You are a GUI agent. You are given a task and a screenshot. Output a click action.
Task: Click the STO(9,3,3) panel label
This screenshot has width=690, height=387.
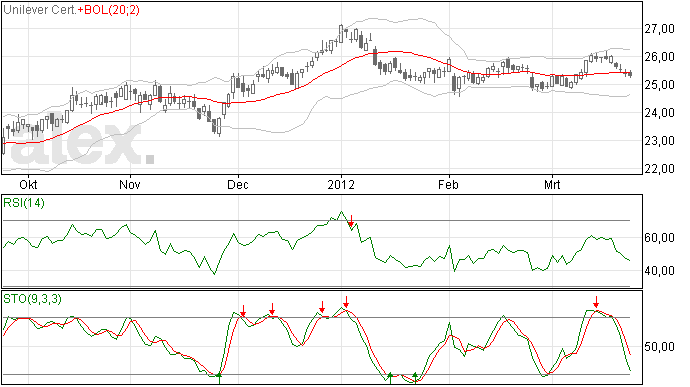32,299
